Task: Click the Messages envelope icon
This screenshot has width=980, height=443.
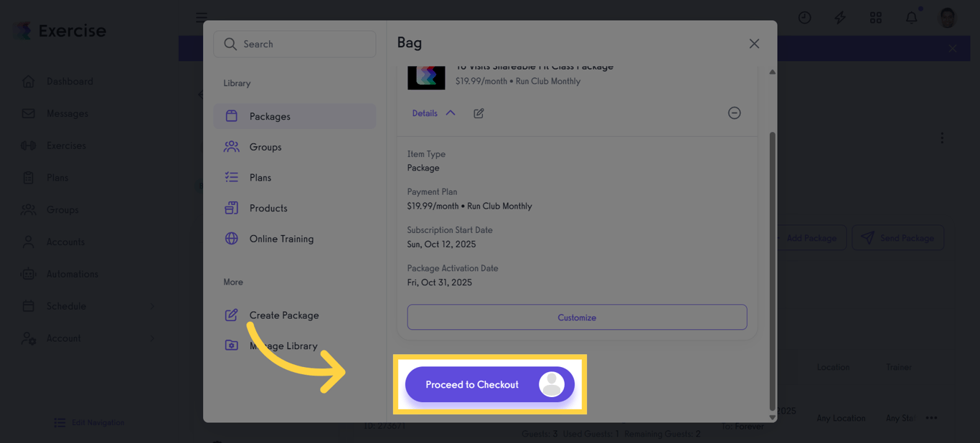Action: 29,113
